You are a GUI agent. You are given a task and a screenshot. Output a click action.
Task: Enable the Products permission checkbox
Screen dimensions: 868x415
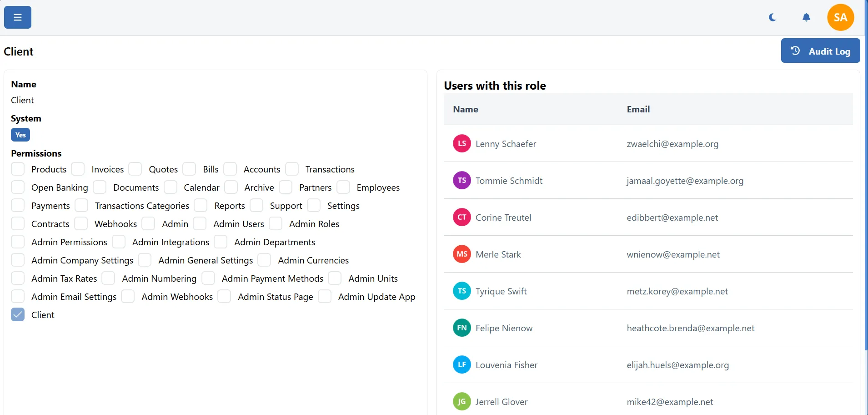click(x=18, y=169)
